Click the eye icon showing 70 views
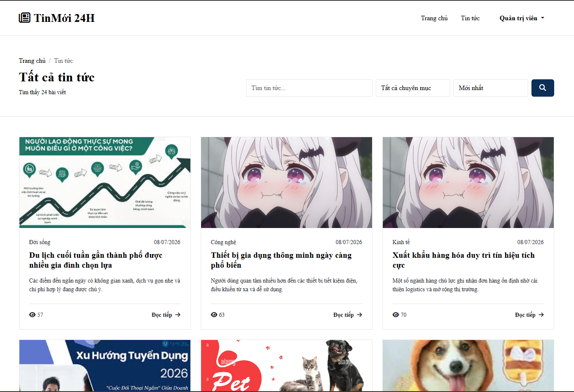The image size is (574, 392). pos(396,315)
